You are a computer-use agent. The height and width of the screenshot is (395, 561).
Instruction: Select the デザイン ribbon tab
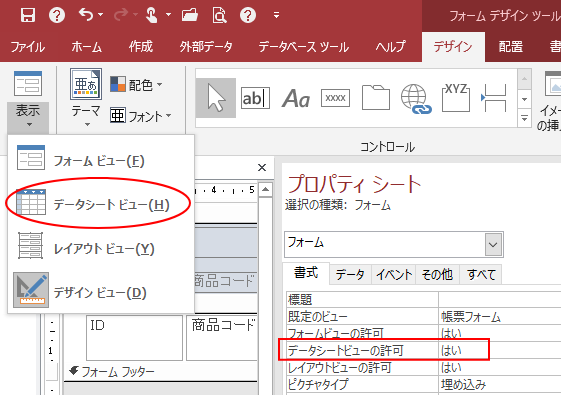coord(453,47)
